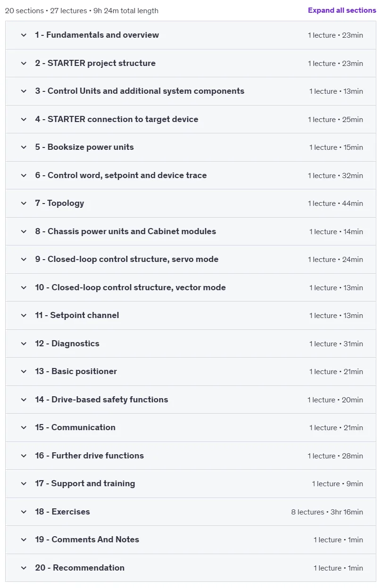The image size is (381, 588).
Task: Click chevron next to servo mode section
Action: [24, 259]
